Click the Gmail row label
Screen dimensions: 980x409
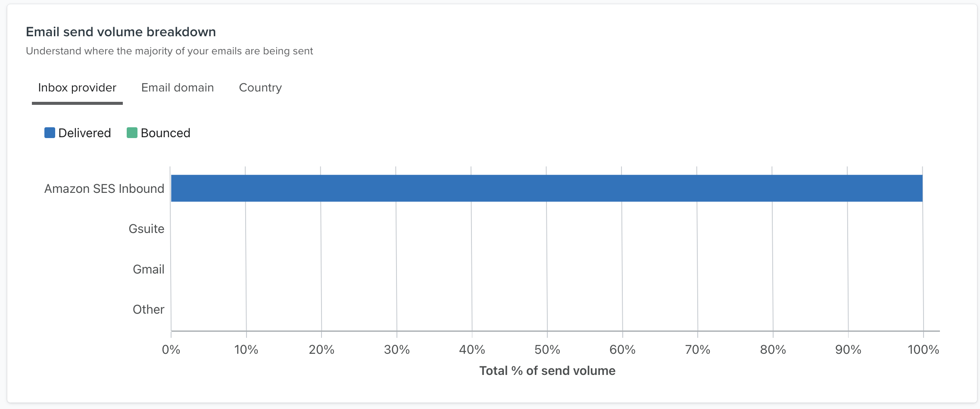pyautogui.click(x=148, y=269)
